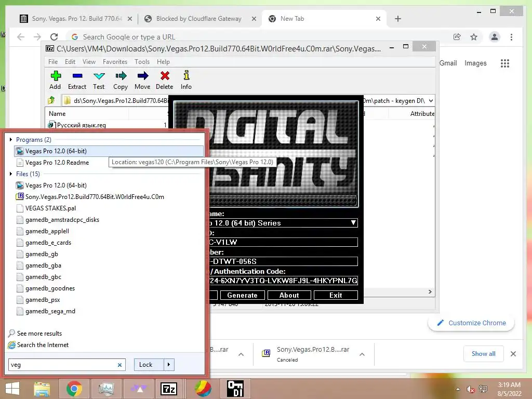Viewport: 532px width, 399px height.
Task: Open Favorites menu in 7-Zip
Action: click(115, 62)
